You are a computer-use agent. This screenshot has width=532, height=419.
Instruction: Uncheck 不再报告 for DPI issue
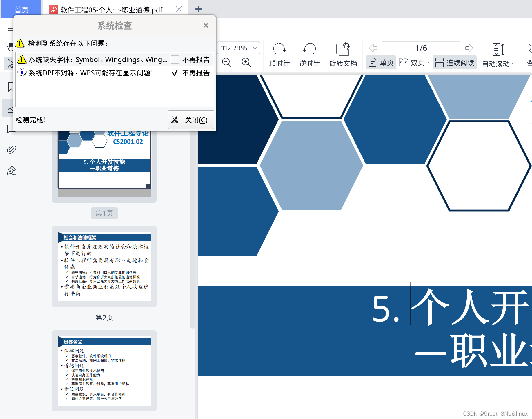[x=175, y=73]
